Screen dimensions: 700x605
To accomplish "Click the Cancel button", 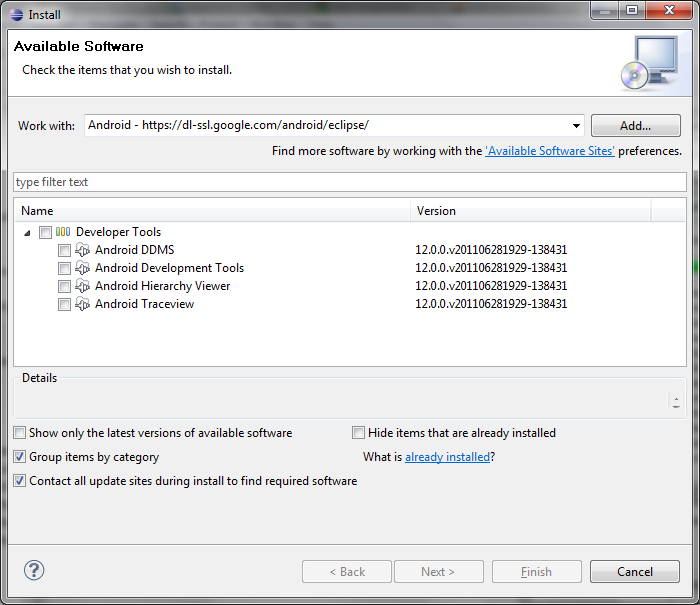I will coord(634,572).
